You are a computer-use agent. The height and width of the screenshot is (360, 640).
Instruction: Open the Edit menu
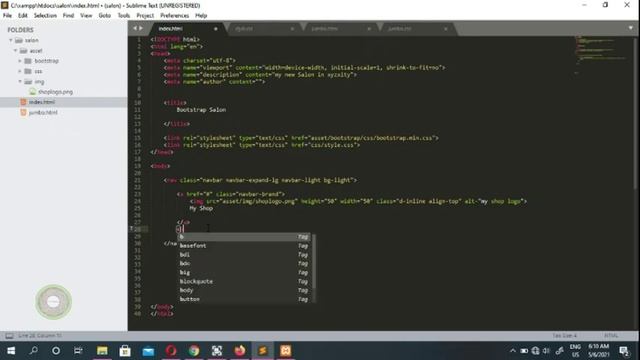point(22,16)
